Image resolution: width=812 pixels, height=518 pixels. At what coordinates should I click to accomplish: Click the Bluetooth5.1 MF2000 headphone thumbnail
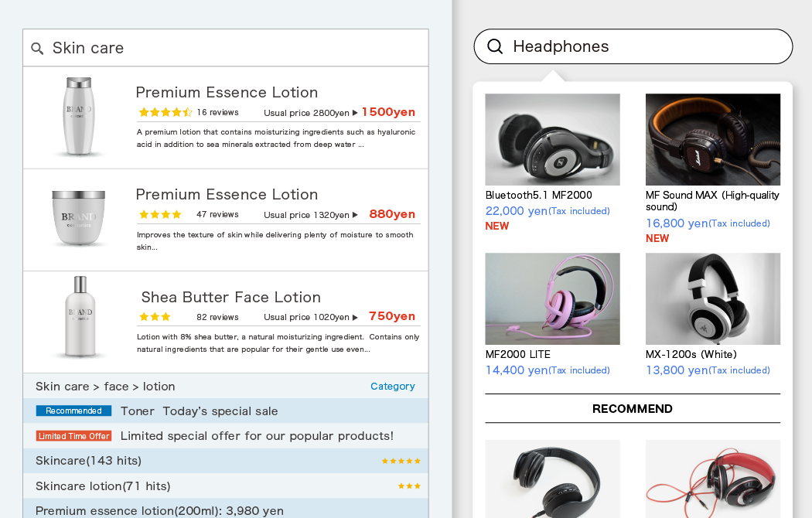click(x=553, y=140)
